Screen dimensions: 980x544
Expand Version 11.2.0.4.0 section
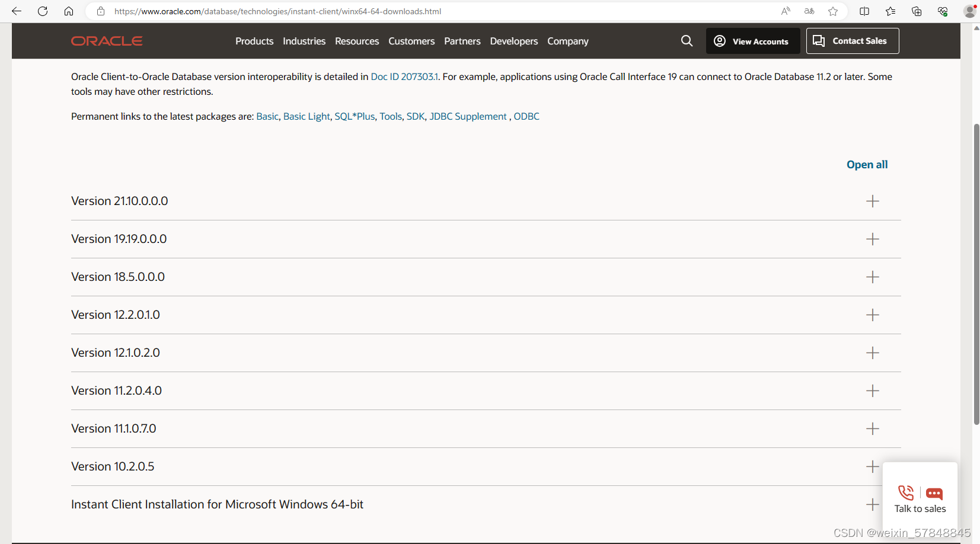point(872,391)
